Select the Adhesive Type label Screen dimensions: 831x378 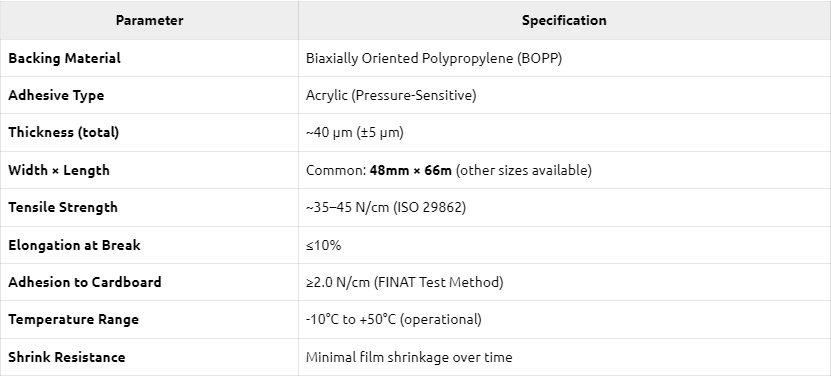coord(56,95)
